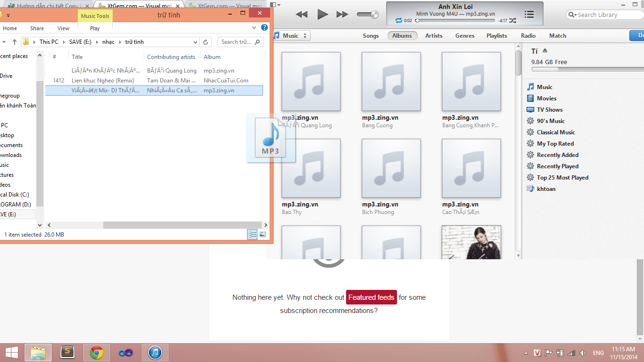Open the Playlists tab

coord(497,36)
